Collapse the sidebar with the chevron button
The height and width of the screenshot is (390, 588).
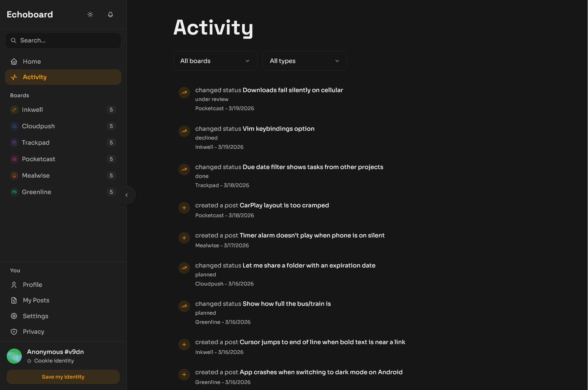pyautogui.click(x=126, y=195)
